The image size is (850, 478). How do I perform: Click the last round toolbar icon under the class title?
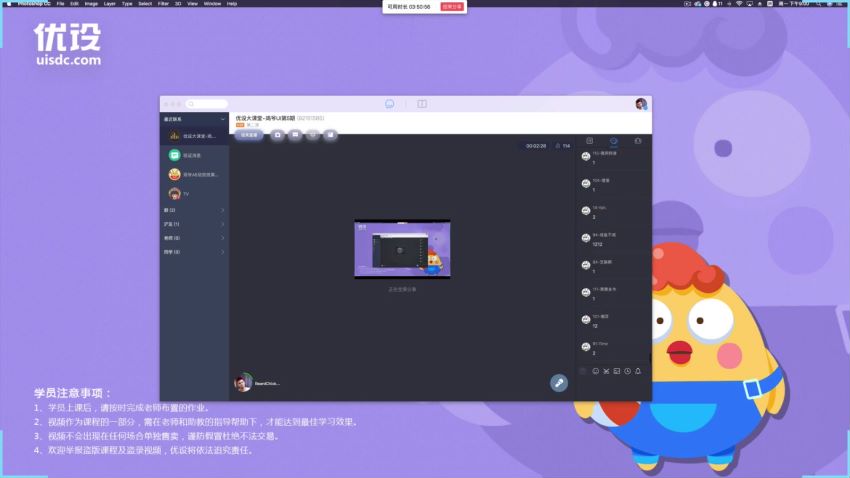(330, 135)
